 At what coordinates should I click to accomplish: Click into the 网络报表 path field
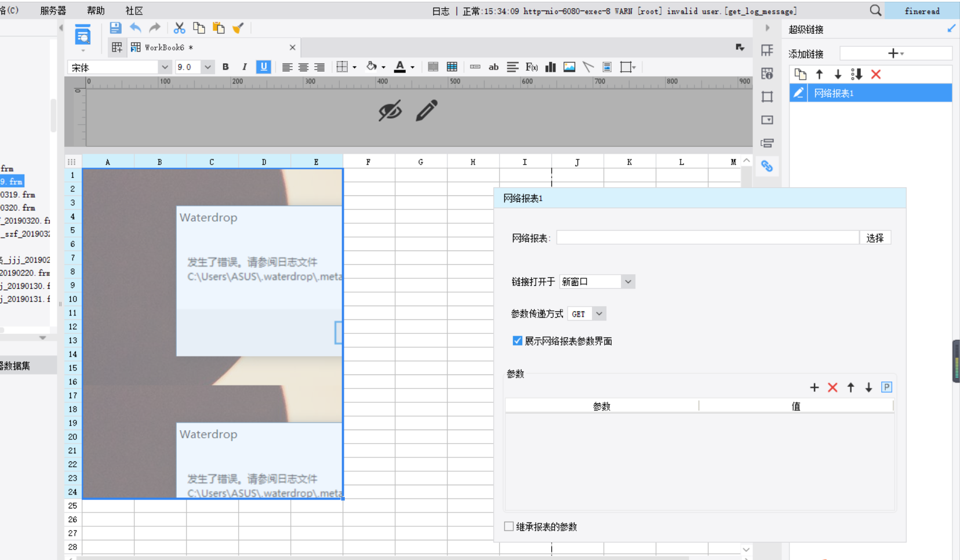[x=707, y=238]
